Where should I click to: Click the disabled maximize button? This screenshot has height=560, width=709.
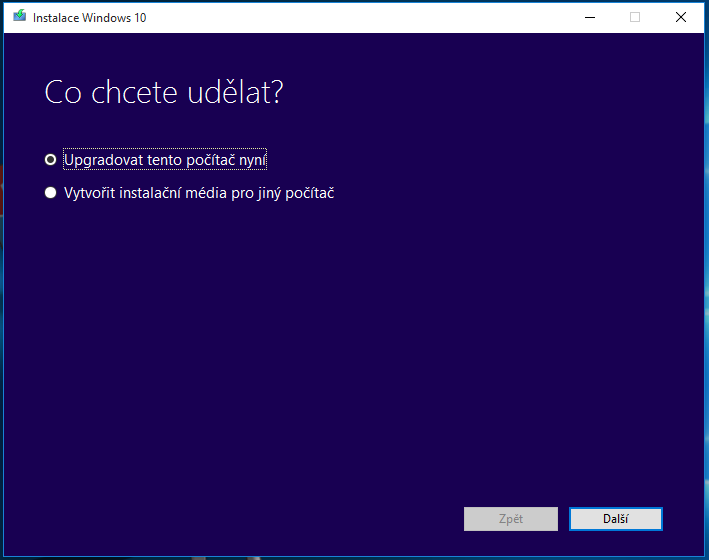(635, 17)
